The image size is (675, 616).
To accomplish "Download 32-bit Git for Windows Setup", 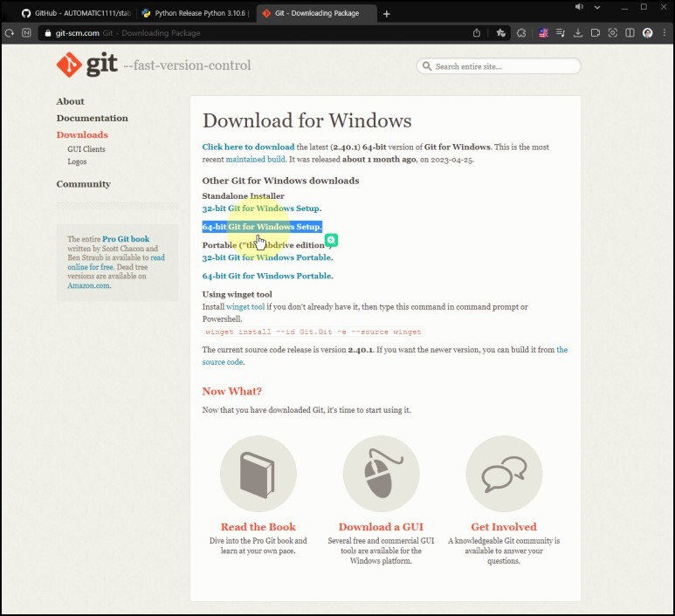I will coord(262,209).
